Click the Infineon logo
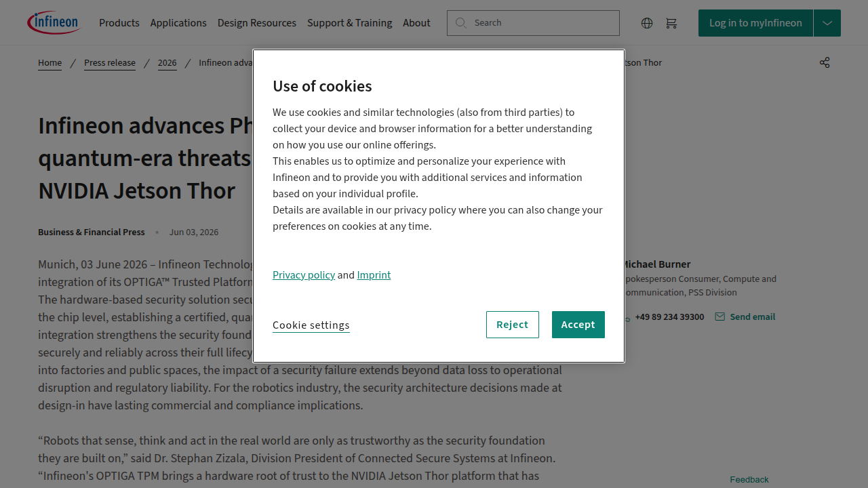The height and width of the screenshot is (488, 868). point(54,22)
